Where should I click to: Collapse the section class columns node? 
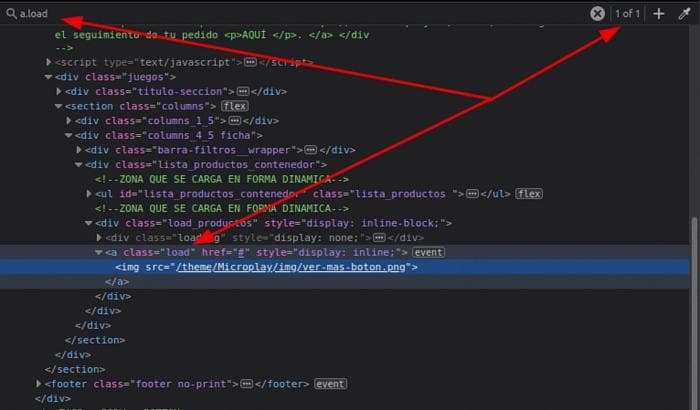click(58, 106)
